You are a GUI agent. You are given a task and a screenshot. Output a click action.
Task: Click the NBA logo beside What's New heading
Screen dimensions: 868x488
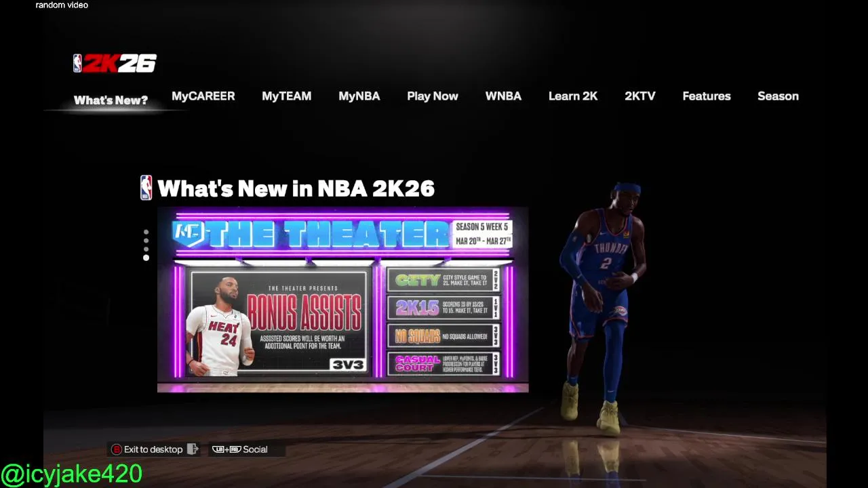point(146,188)
